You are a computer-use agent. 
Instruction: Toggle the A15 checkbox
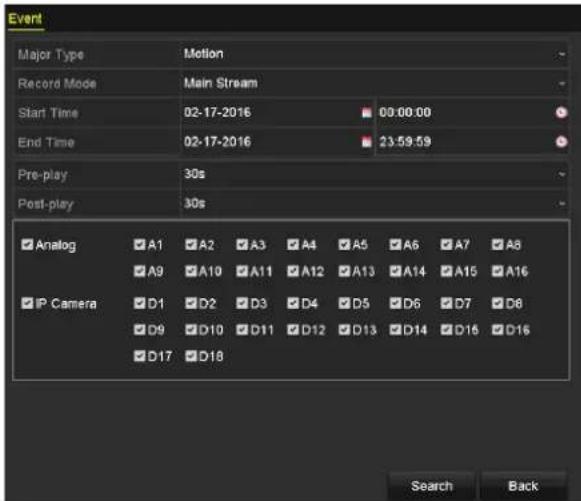tap(446, 271)
